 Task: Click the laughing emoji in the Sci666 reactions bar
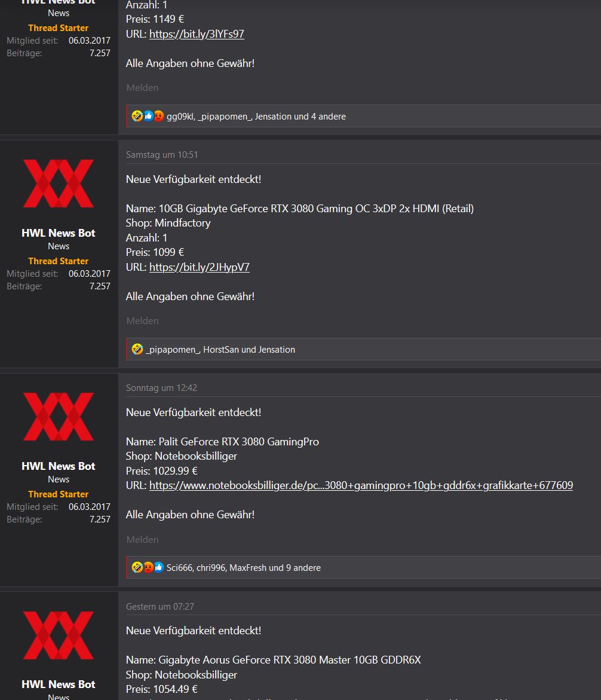137,567
